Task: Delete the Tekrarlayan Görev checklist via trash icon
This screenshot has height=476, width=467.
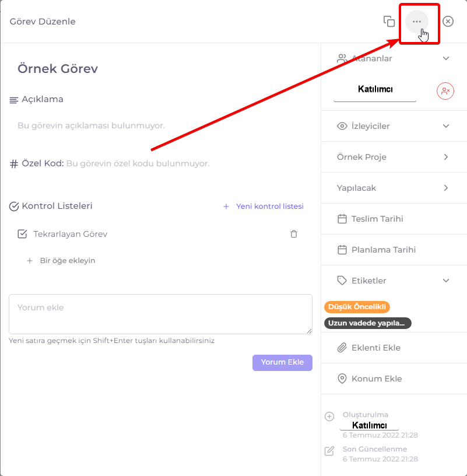Action: [x=294, y=234]
